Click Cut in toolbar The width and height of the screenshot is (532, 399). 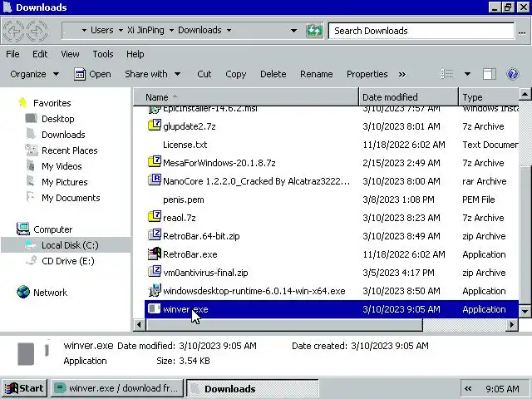click(204, 74)
